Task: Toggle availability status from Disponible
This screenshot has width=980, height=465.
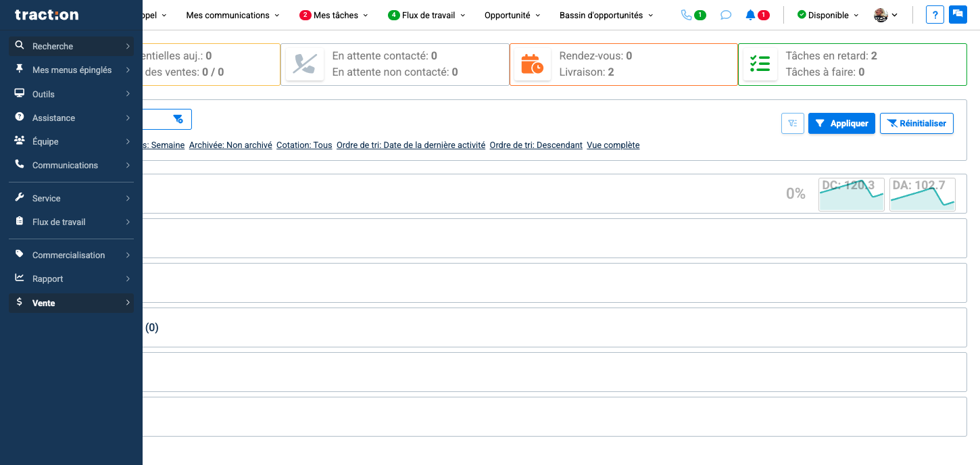Action: 826,14
